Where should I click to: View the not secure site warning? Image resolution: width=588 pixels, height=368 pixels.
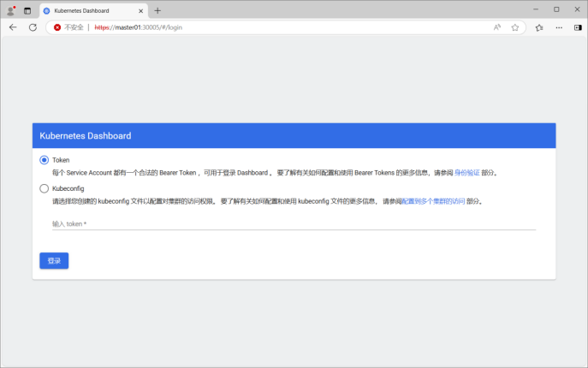tap(68, 27)
